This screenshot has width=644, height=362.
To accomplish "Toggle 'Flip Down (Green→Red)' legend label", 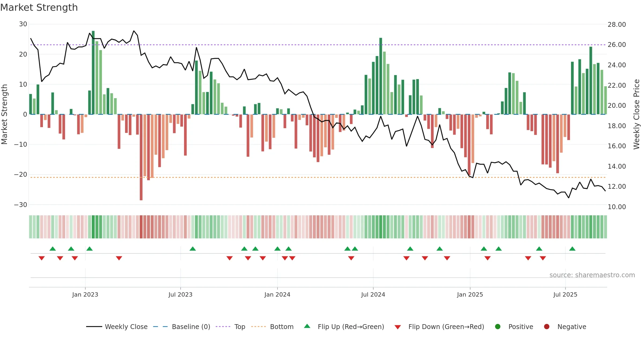I will tap(446, 327).
